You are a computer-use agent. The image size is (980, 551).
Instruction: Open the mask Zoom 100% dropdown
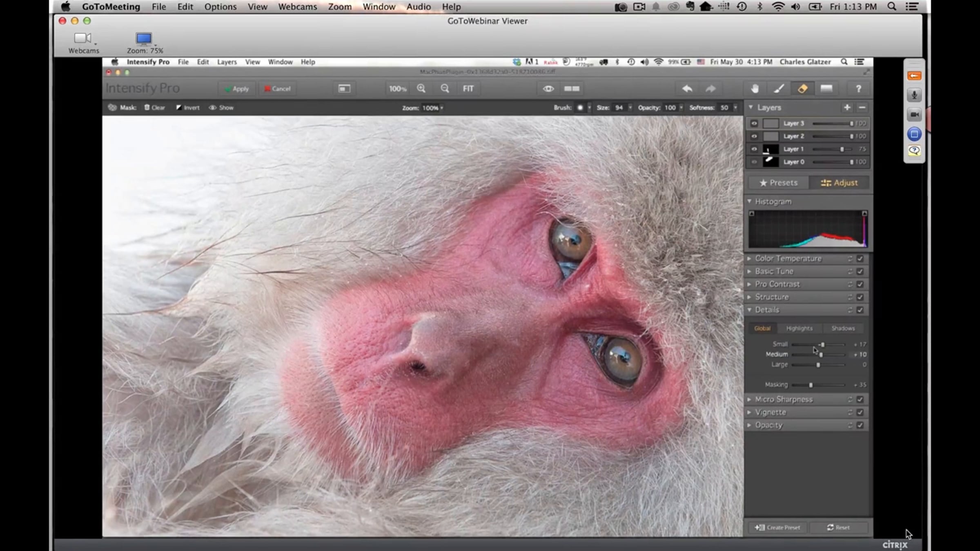[432, 108]
